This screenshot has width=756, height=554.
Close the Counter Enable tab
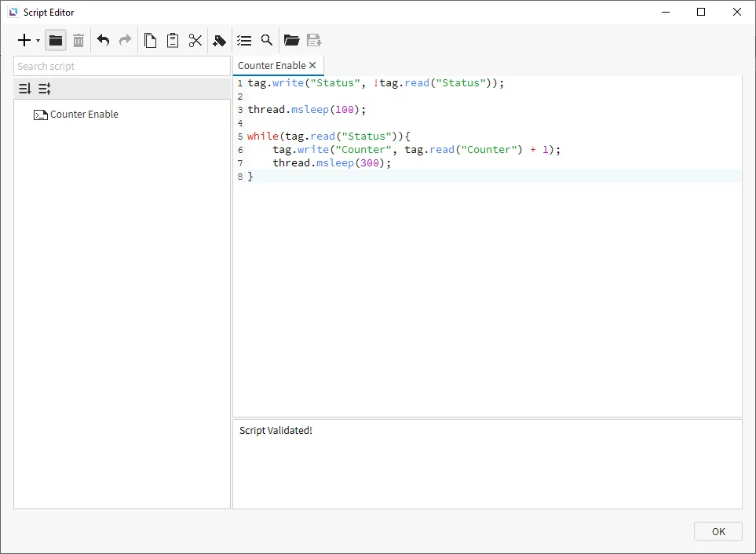[x=312, y=65]
